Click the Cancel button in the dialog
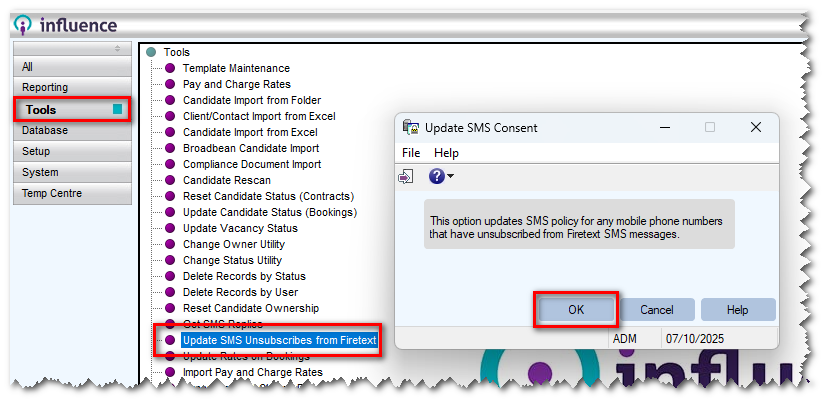 pyautogui.click(x=656, y=310)
